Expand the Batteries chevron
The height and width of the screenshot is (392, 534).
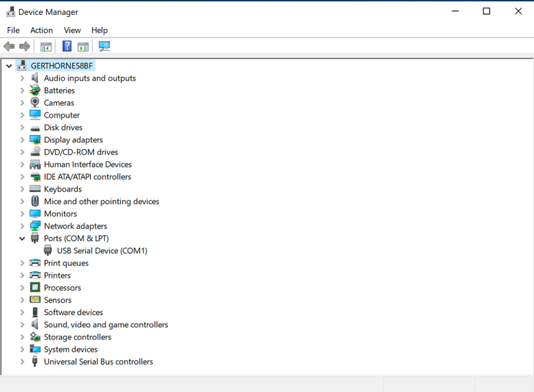pyautogui.click(x=22, y=91)
